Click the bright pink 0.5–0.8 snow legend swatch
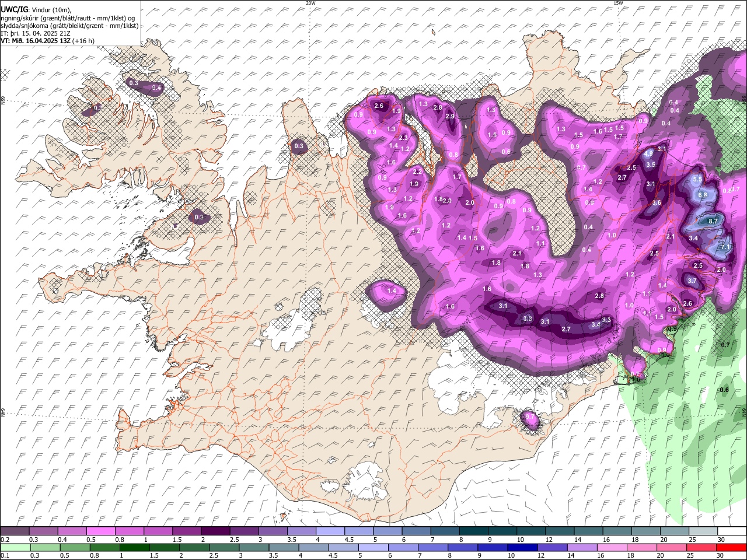This screenshot has height=560, width=747. (x=100, y=531)
